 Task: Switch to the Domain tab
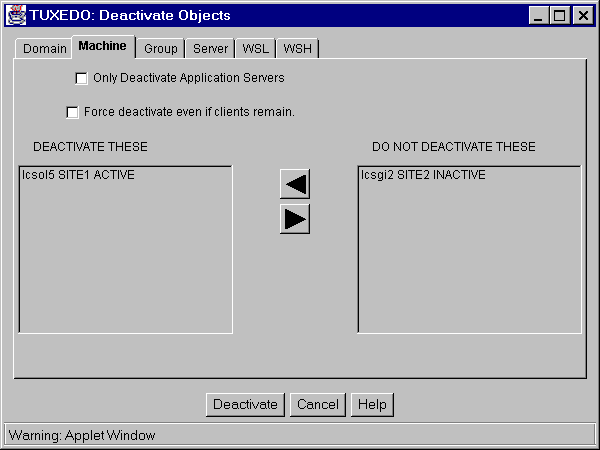[44, 49]
